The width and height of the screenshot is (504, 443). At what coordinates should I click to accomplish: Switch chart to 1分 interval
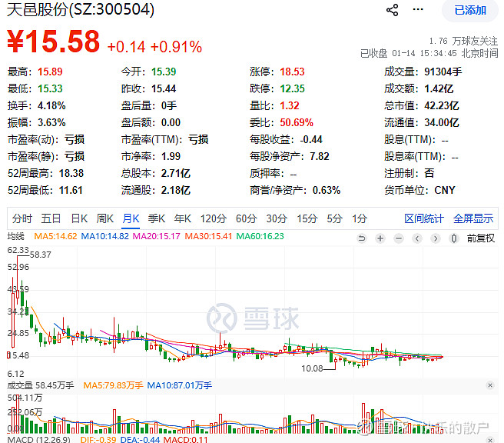point(360,218)
